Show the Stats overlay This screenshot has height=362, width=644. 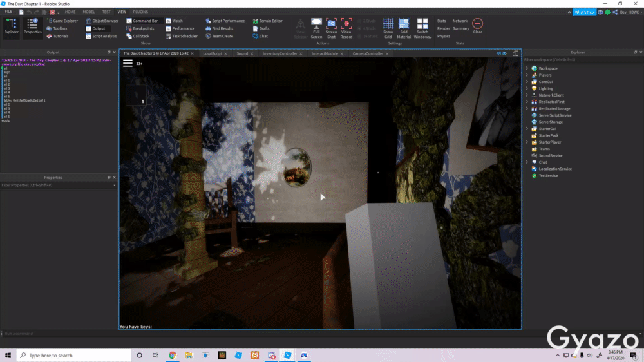click(442, 21)
